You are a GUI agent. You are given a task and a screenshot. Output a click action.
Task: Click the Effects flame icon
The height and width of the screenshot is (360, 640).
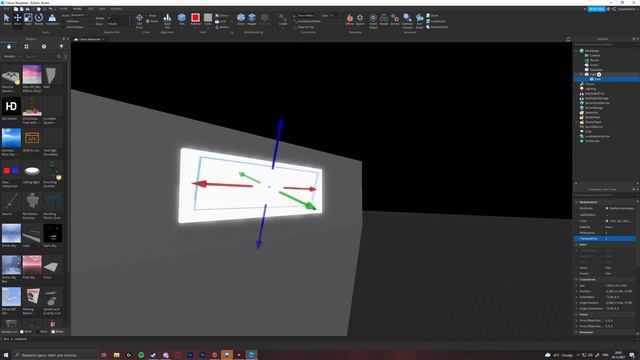click(350, 19)
